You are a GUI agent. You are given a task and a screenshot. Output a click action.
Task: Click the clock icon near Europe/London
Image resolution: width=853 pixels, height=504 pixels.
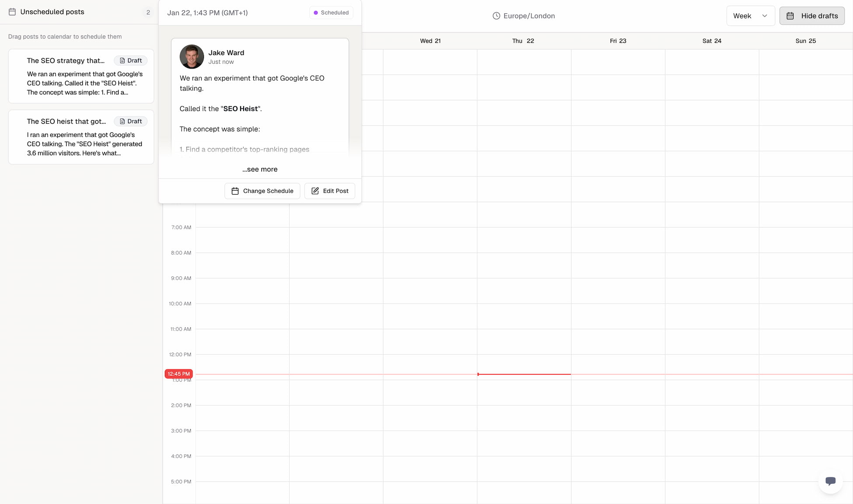tap(496, 16)
